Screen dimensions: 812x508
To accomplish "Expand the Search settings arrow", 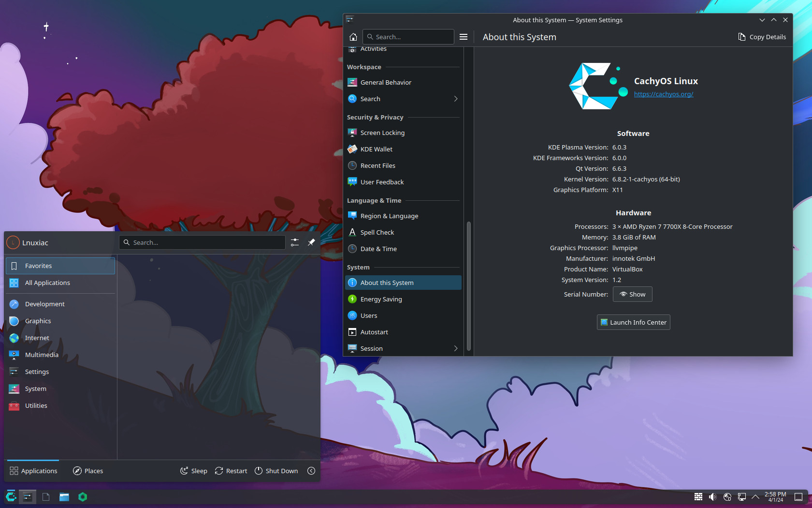I will click(455, 99).
